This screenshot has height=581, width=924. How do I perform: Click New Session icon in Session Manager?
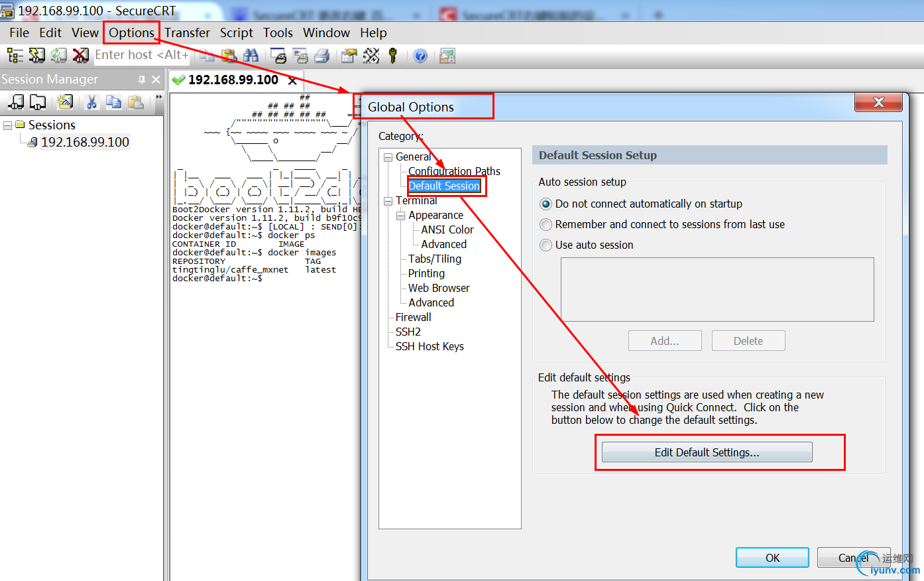pos(65,101)
